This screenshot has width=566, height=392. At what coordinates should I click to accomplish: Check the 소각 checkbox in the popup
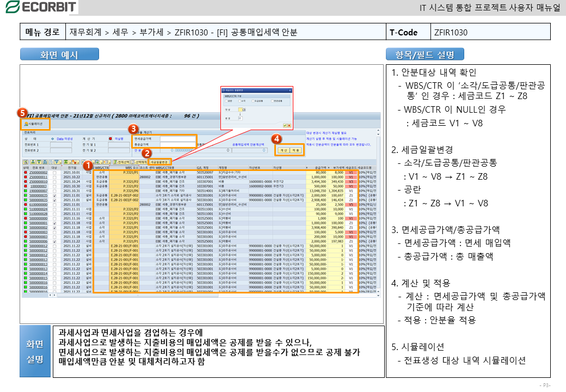239,101
